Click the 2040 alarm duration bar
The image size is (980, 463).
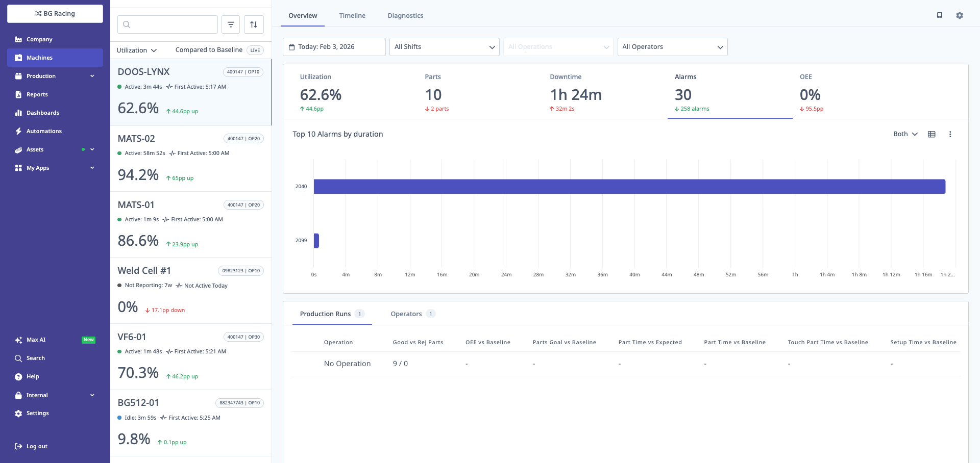[x=629, y=187]
